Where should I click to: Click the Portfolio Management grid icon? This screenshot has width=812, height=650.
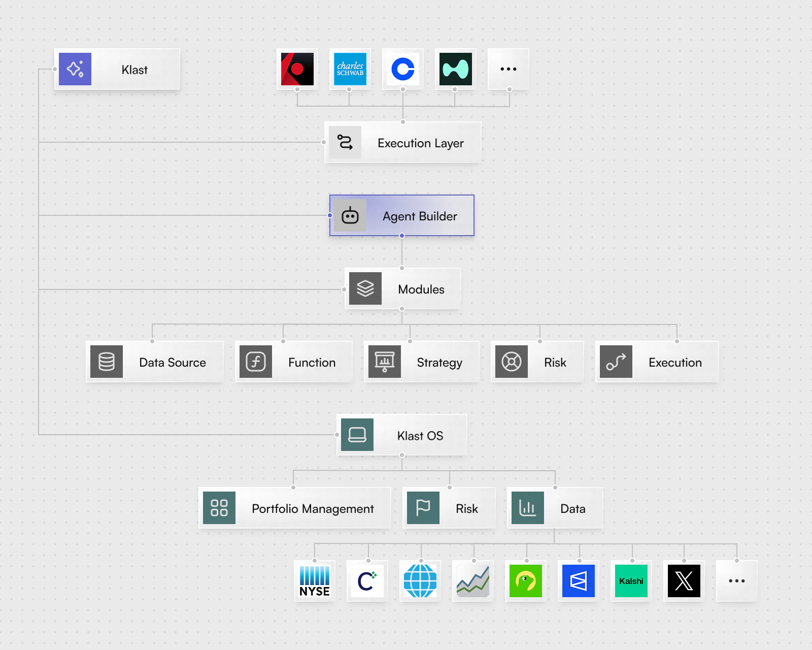pyautogui.click(x=219, y=508)
